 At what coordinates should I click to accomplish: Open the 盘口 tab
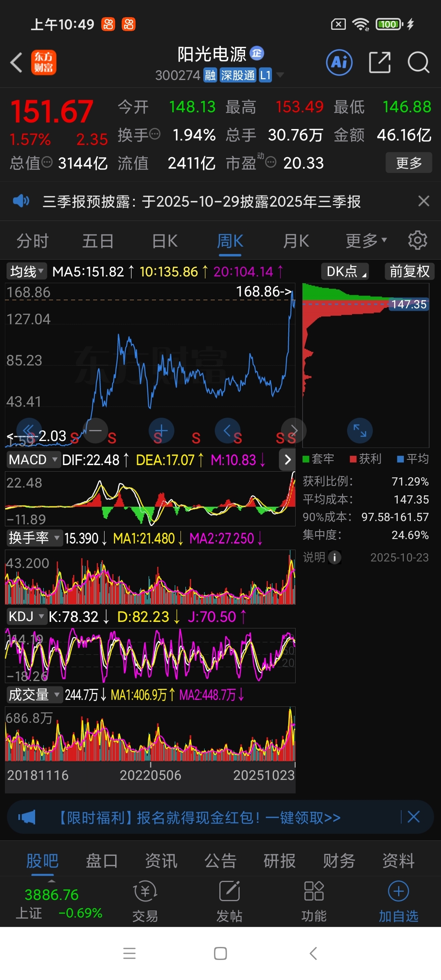(x=102, y=861)
